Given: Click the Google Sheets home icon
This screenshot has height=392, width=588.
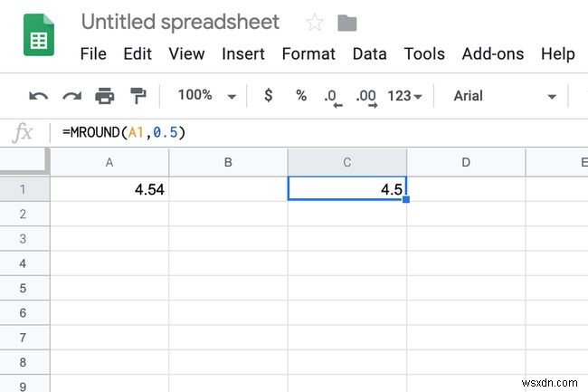Looking at the screenshot, I should point(40,39).
